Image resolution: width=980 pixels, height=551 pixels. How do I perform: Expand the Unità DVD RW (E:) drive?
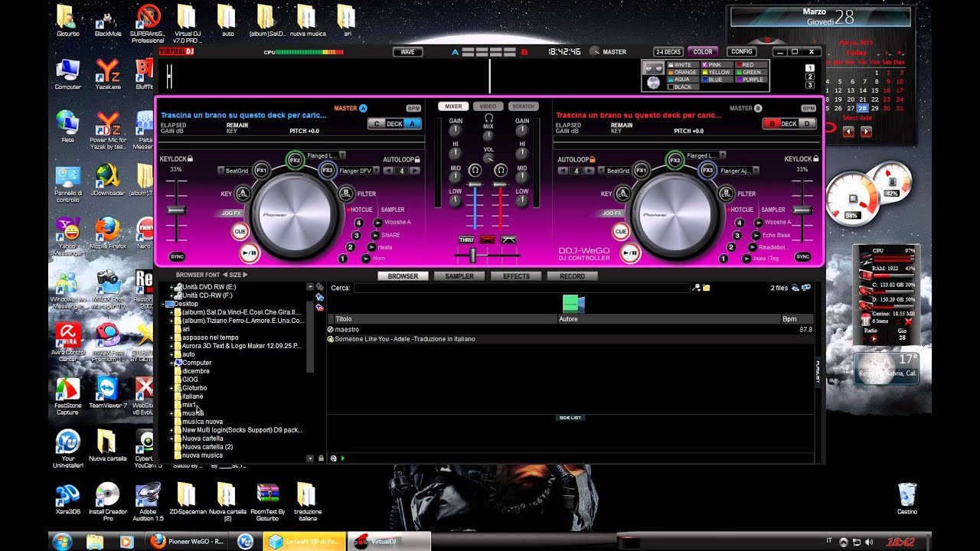pyautogui.click(x=171, y=287)
